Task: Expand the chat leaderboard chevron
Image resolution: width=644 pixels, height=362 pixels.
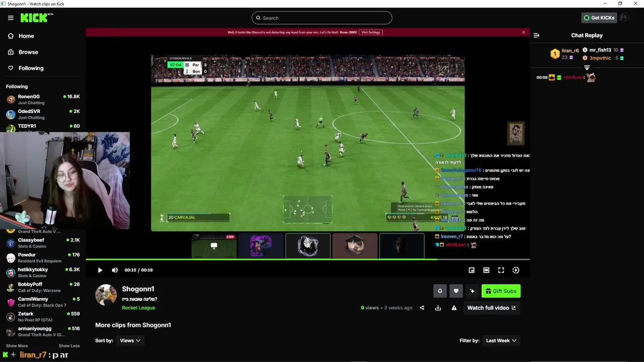Action: [587, 67]
